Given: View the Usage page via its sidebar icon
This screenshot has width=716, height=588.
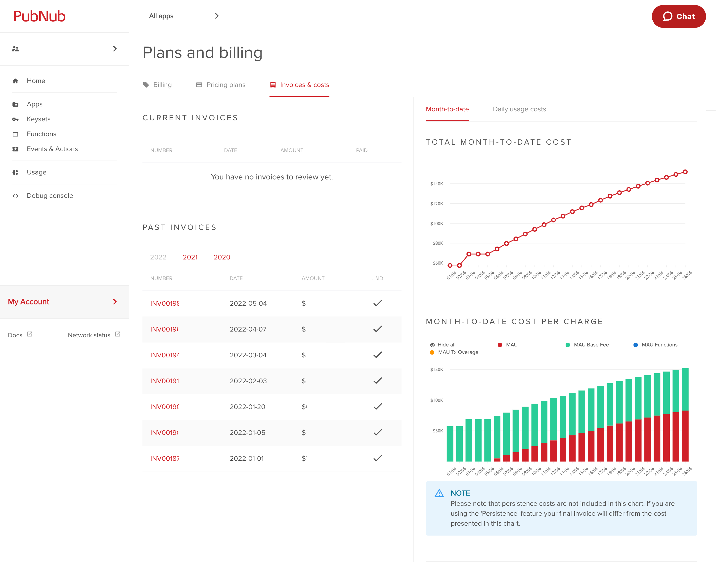Looking at the screenshot, I should pyautogui.click(x=16, y=172).
